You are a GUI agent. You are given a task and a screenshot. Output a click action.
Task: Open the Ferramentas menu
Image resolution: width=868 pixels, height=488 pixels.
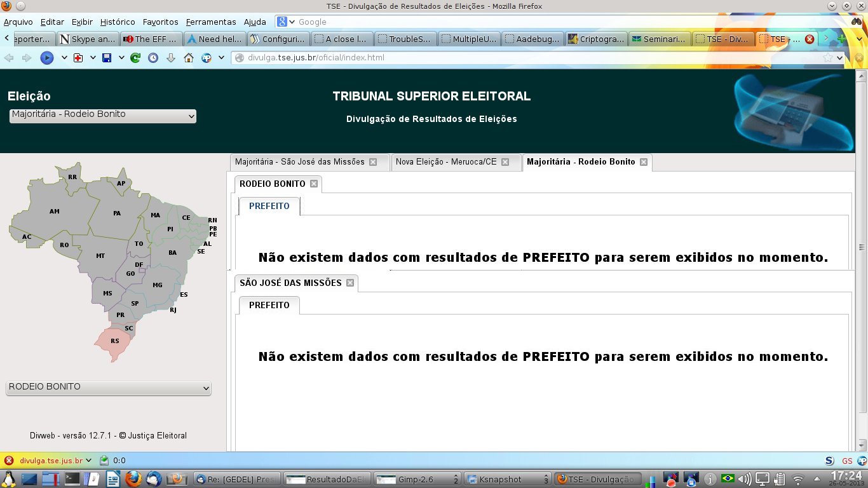tap(210, 22)
